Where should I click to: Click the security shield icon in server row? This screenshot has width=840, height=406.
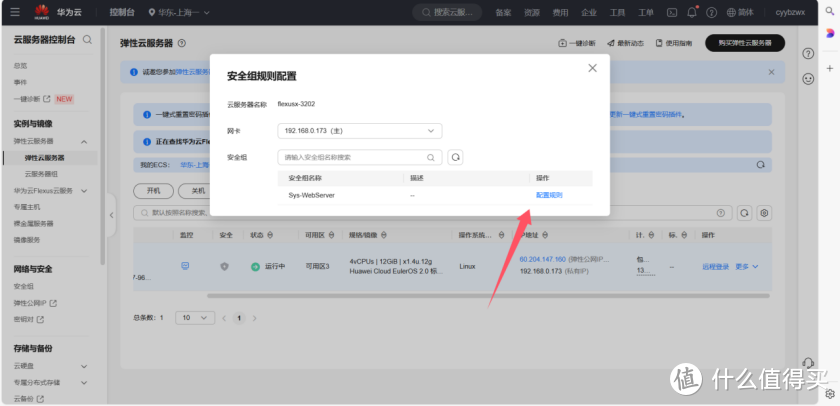224,266
